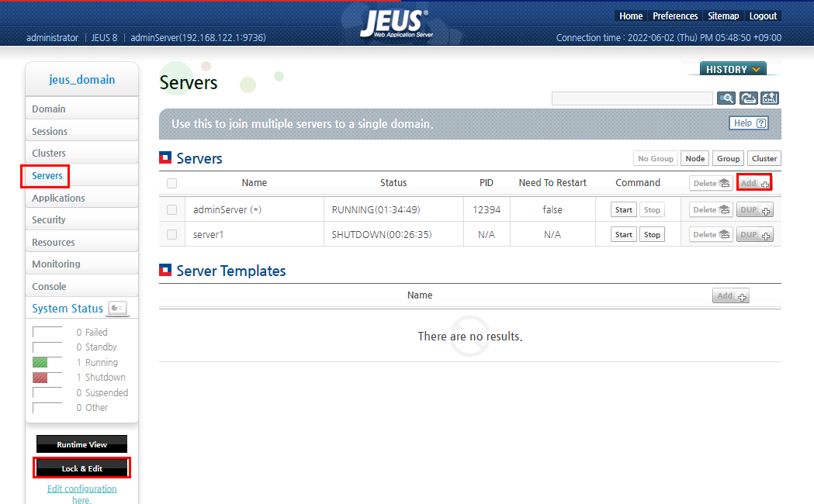
Task: Click the Runtime View button
Action: (81, 444)
